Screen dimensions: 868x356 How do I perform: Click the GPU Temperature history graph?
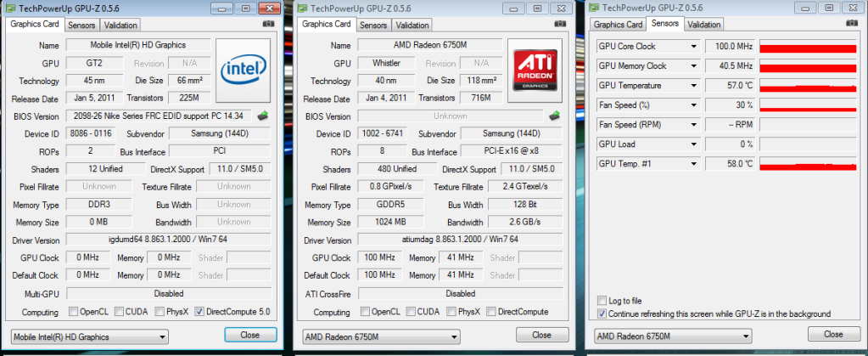(809, 86)
